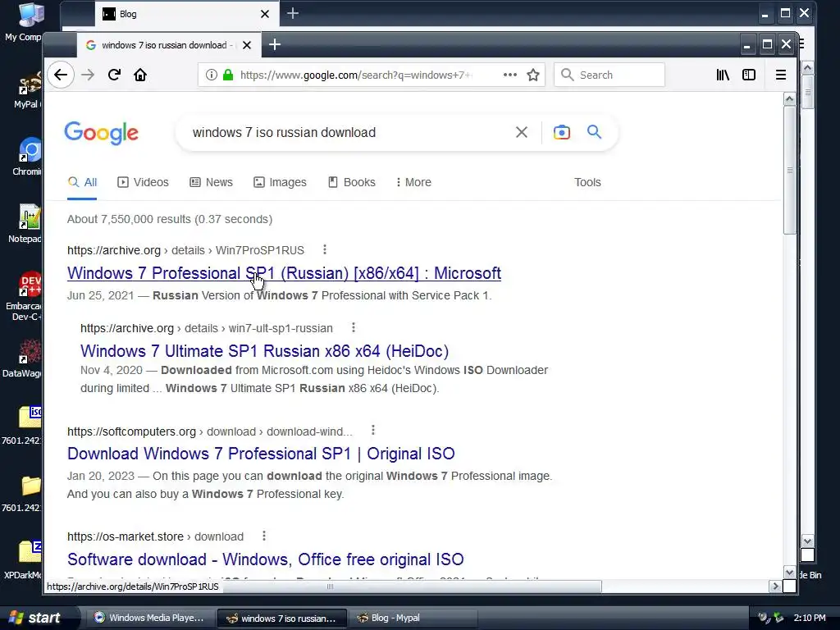
Task: Open options for softcomputers.org result
Action: tap(373, 430)
